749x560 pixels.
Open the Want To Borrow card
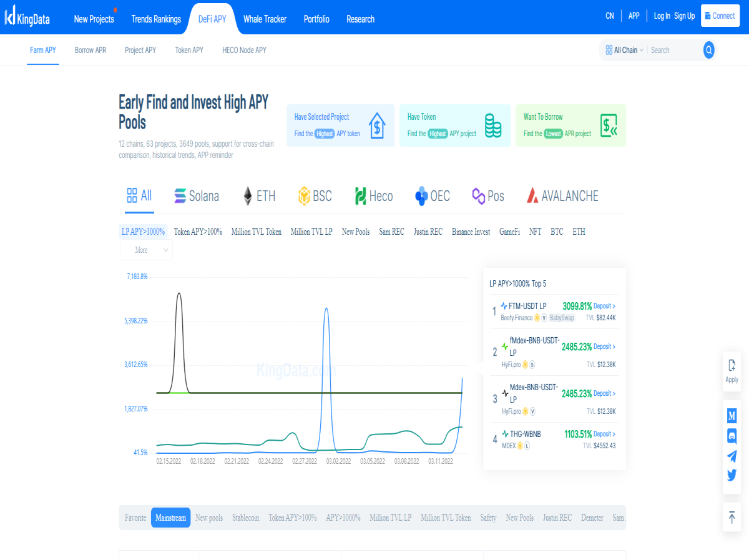(x=570, y=125)
